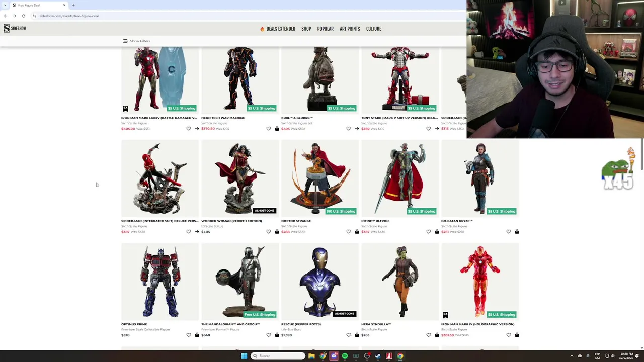Open Hera Syndulla product title
Image resolution: width=644 pixels, height=362 pixels.
point(376,324)
